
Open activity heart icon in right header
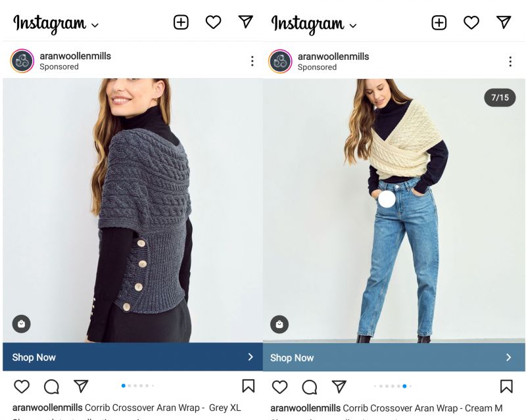471,23
